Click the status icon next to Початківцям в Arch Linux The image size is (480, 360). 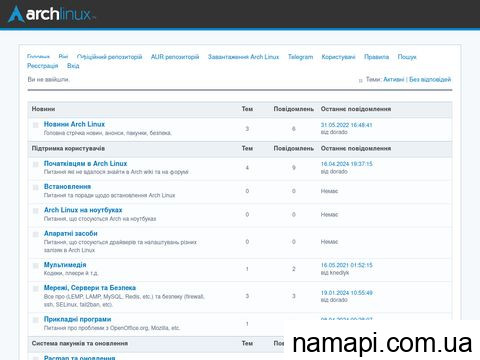[36, 164]
